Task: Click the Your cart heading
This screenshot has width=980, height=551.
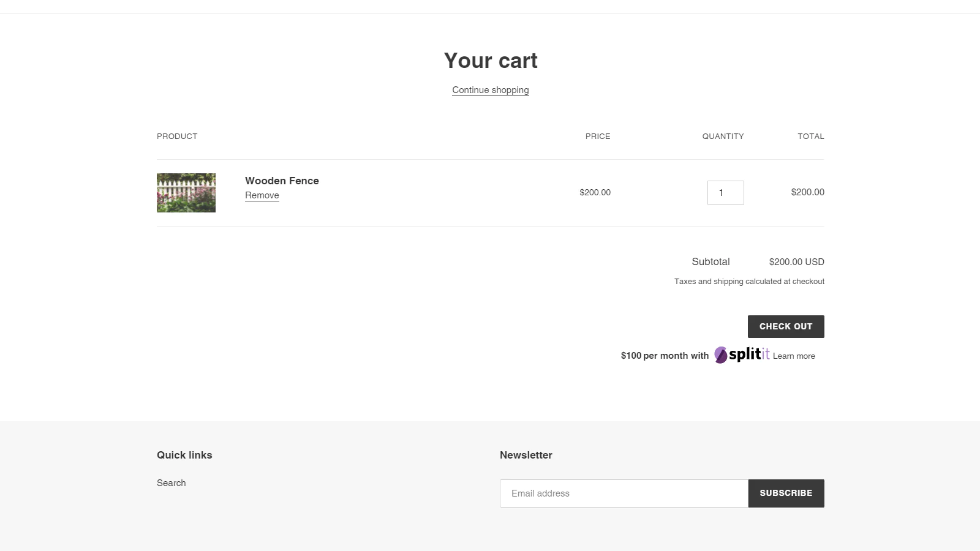Action: click(491, 61)
